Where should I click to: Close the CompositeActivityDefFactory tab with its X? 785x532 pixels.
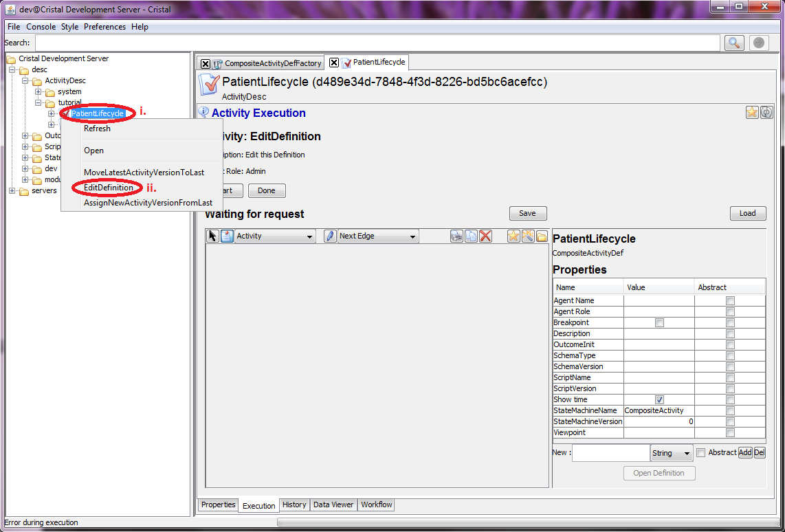(205, 63)
